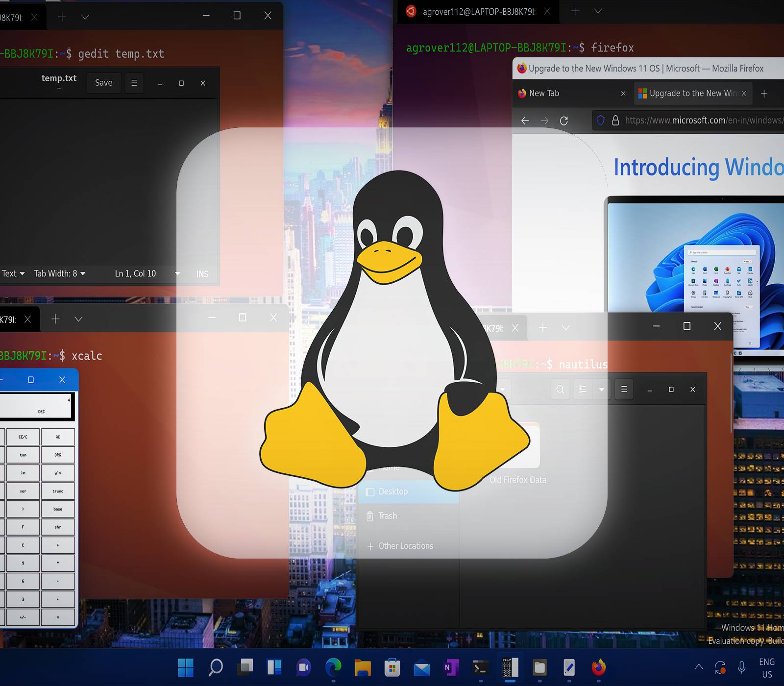Expand Tab Width dropdown in gedit
784x686 pixels.
point(59,273)
